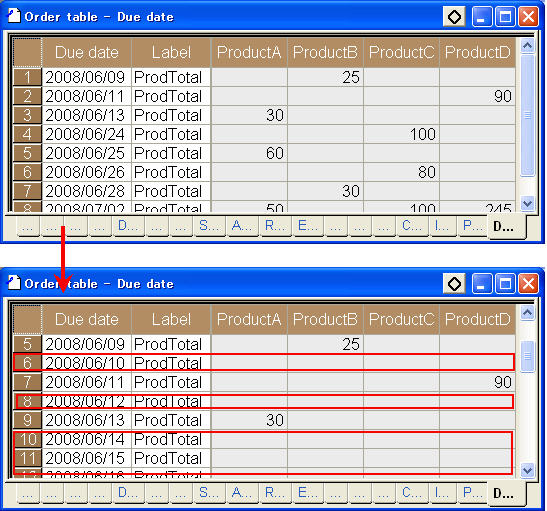
Task: Select row header 1 in upper table
Action: [x=27, y=77]
